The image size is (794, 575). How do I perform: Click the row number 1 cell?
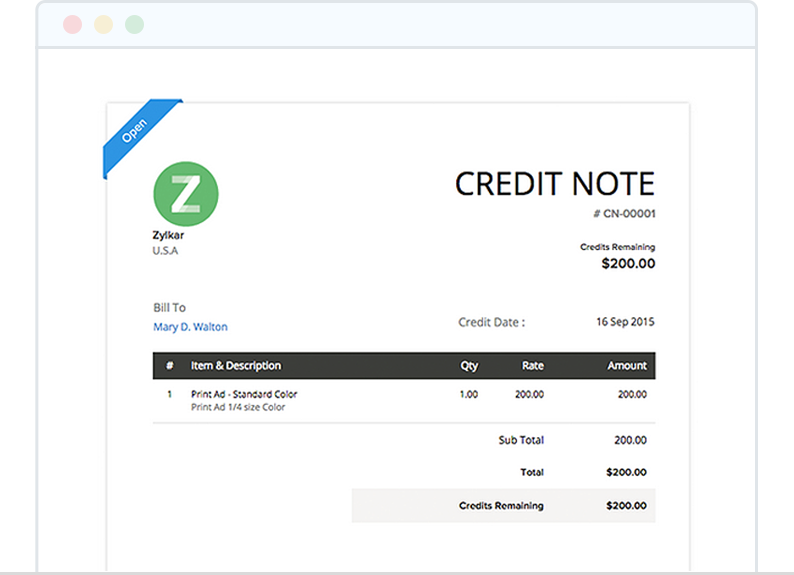point(169,394)
